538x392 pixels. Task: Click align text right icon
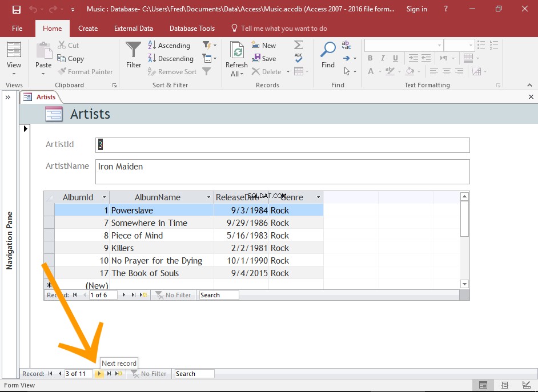[459, 71]
